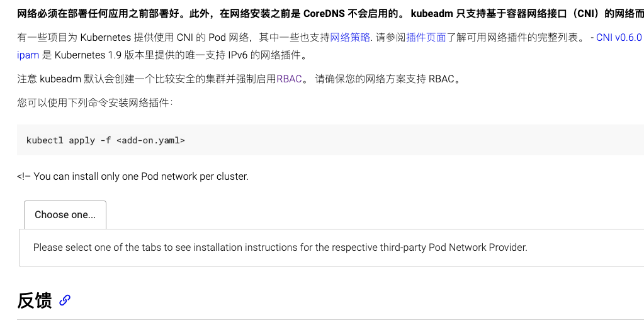This screenshot has height=330, width=644.
Task: Select the Choose one... tab
Action: [x=65, y=215]
